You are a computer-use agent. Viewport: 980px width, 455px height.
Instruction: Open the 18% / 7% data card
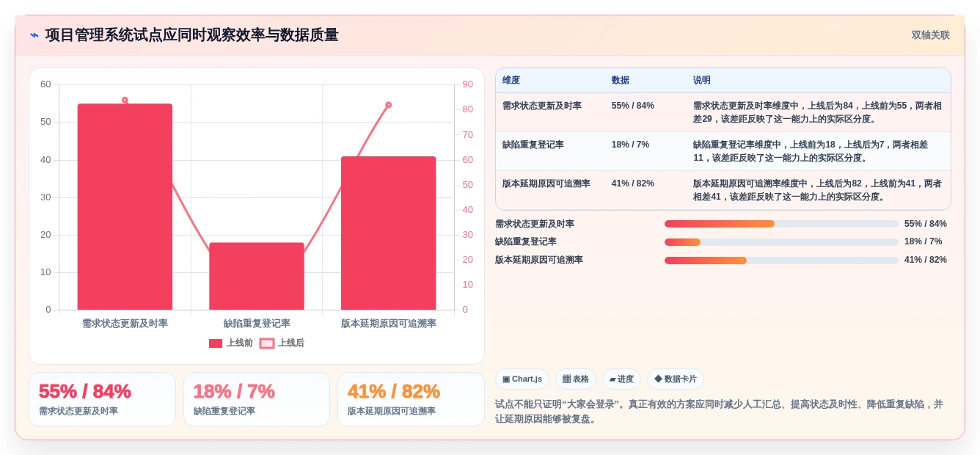click(x=257, y=399)
